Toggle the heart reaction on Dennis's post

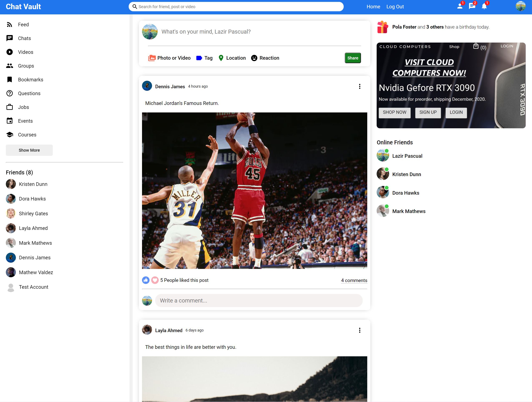(x=155, y=280)
